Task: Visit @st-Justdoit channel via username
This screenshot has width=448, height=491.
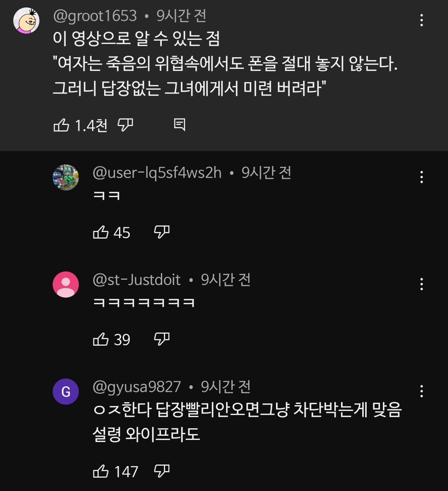Action: (136, 280)
